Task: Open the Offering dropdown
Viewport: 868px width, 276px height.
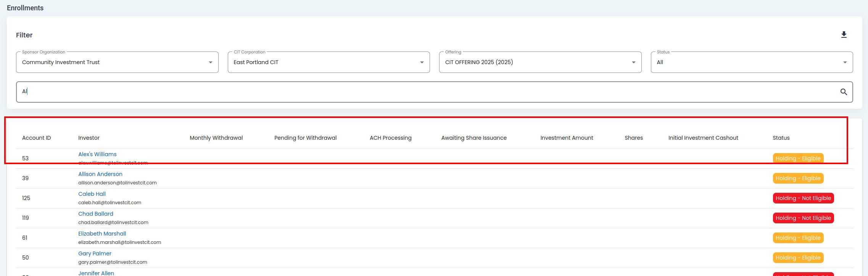Action: pos(540,62)
